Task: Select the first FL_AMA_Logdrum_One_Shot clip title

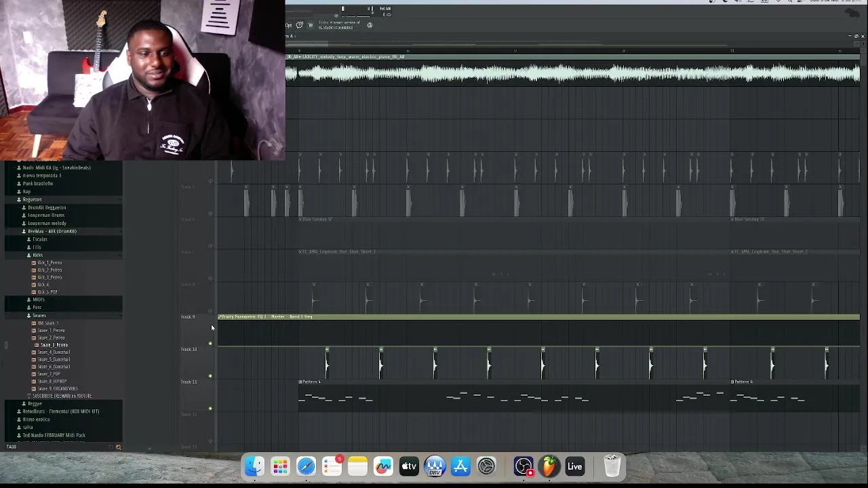Action: [337, 252]
